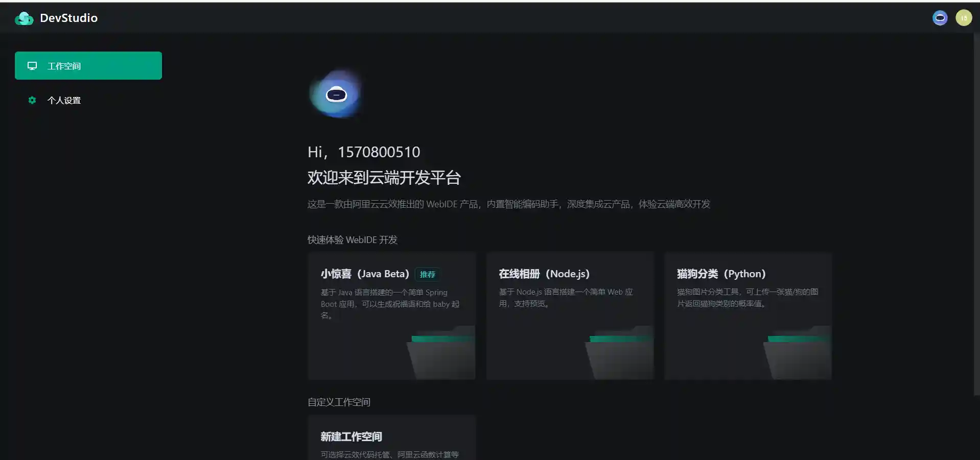Image resolution: width=980 pixels, height=460 pixels.
Task: Click the Java Beta card description text
Action: point(390,304)
